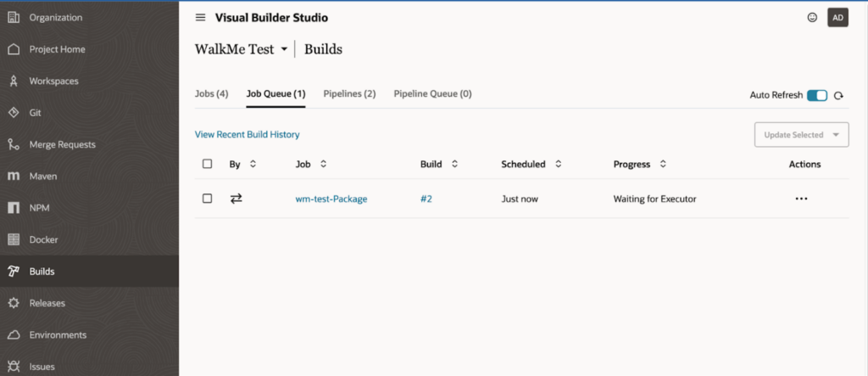Open build #2 link
868x376 pixels.
(426, 199)
